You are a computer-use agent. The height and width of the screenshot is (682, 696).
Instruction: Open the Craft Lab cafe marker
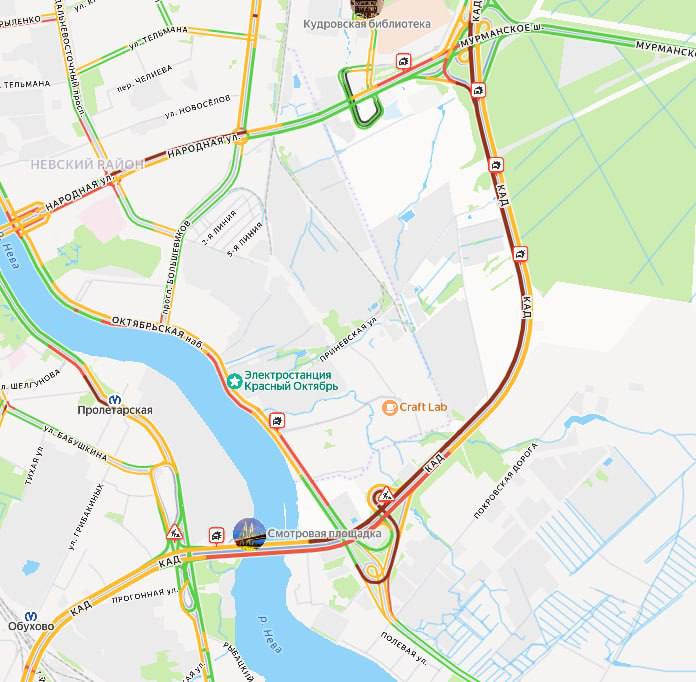[x=389, y=407]
